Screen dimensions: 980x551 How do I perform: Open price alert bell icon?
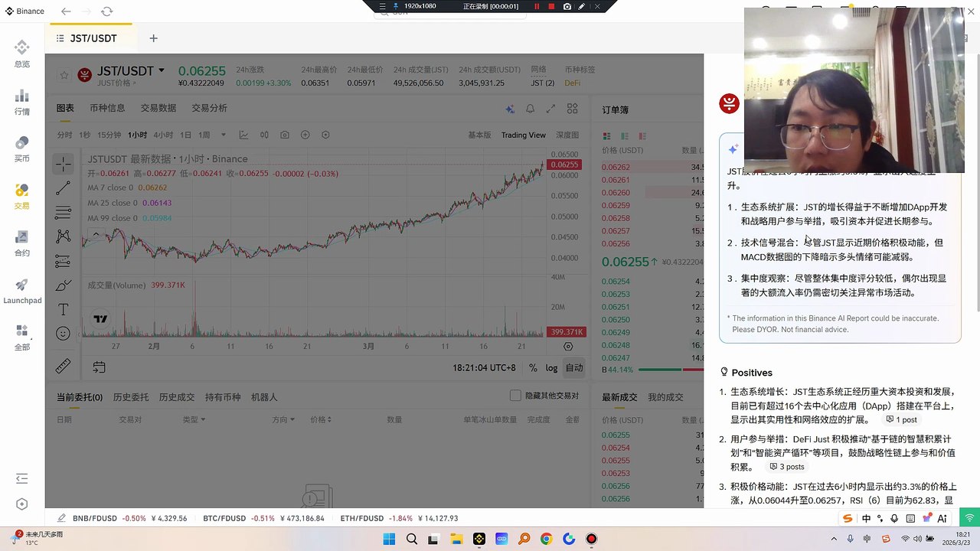pos(530,109)
